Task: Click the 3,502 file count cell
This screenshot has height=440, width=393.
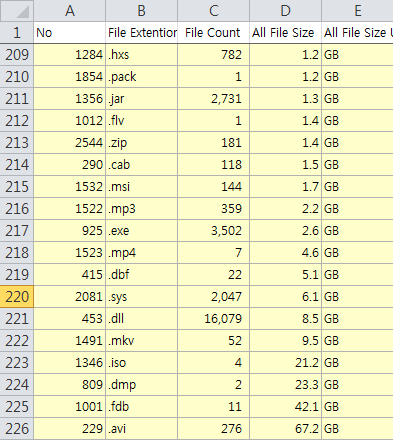Action: [x=213, y=230]
